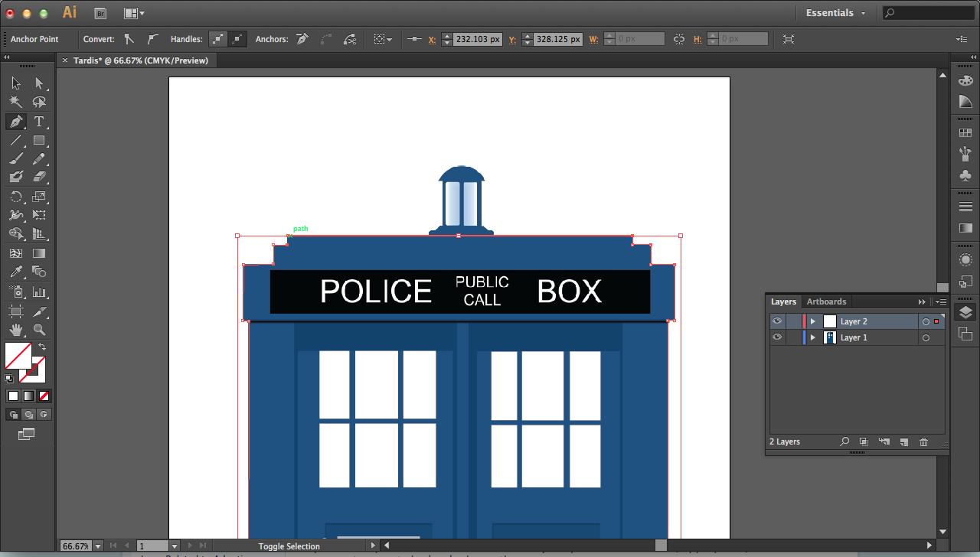Click the X coordinate field
The height and width of the screenshot is (557, 980).
click(478, 39)
